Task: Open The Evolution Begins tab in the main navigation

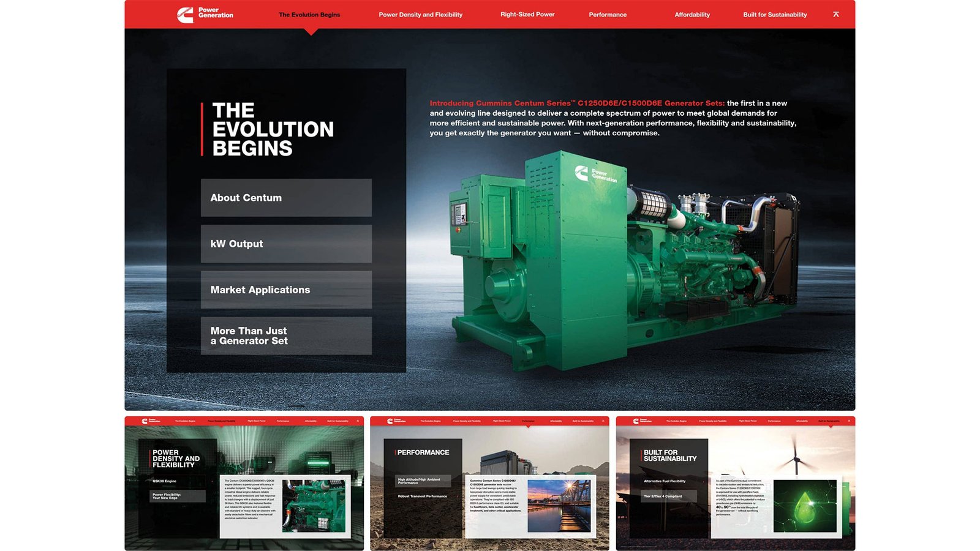Action: 309,15
